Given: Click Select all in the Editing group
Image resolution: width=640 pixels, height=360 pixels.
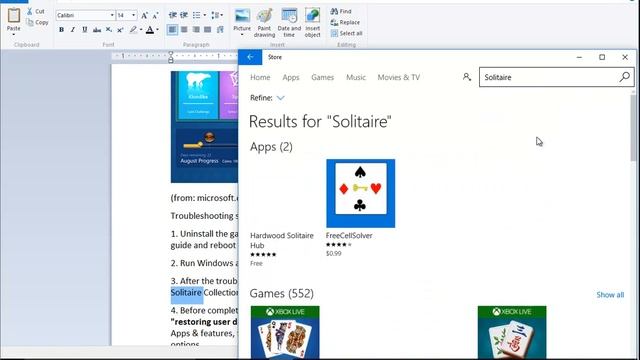Looking at the screenshot, I should click(x=347, y=33).
